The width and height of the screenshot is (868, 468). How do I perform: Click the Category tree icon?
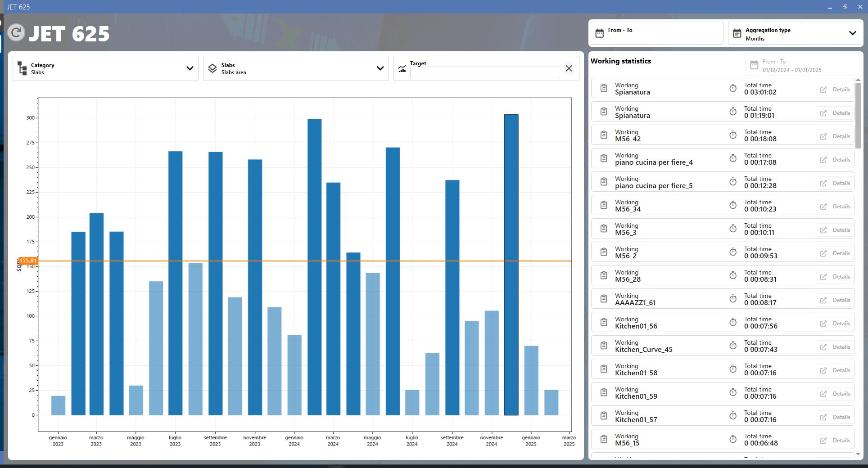22,68
